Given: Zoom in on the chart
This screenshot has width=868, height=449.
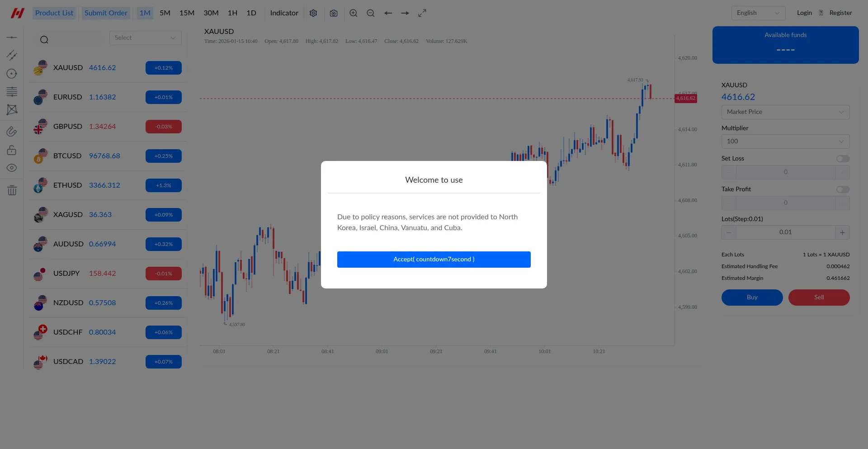Looking at the screenshot, I should [x=354, y=13].
